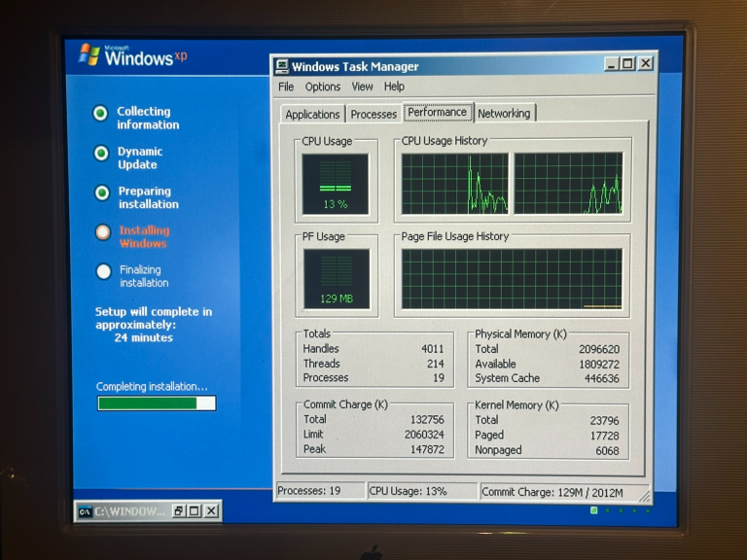Click the Handles value 4011
The height and width of the screenshot is (560, 747).
tap(432, 349)
